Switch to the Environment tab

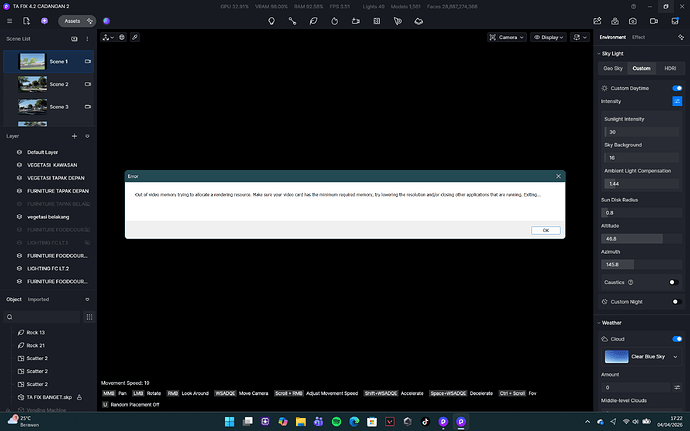point(613,37)
